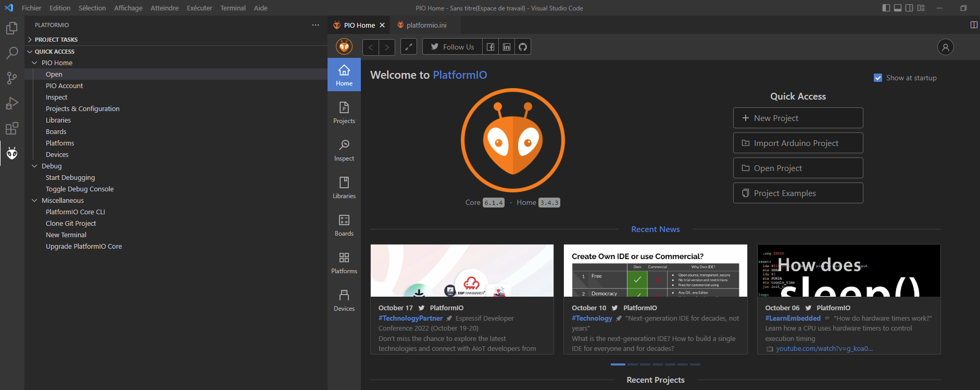Open the Explorer view in activity bar
The width and height of the screenshot is (980, 390).
[x=12, y=28]
